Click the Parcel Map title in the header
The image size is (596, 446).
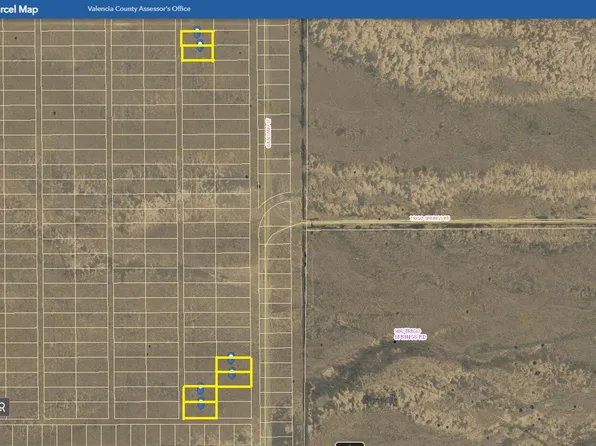coord(19,9)
